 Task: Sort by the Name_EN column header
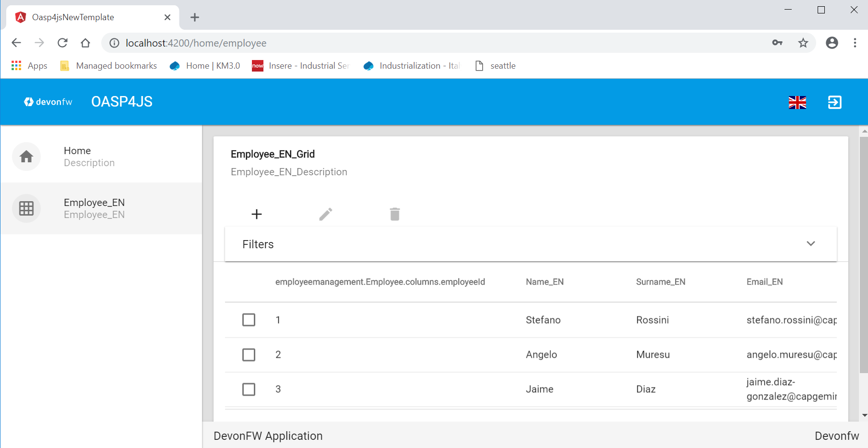545,282
